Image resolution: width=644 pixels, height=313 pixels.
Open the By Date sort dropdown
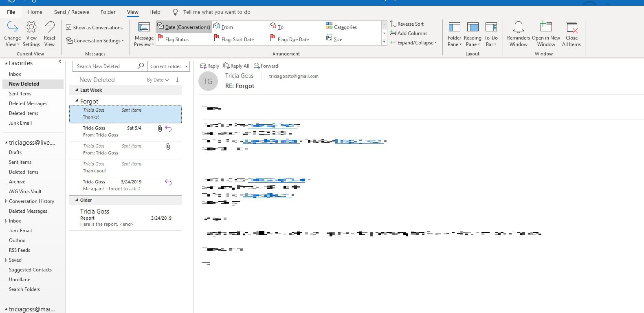coord(158,80)
